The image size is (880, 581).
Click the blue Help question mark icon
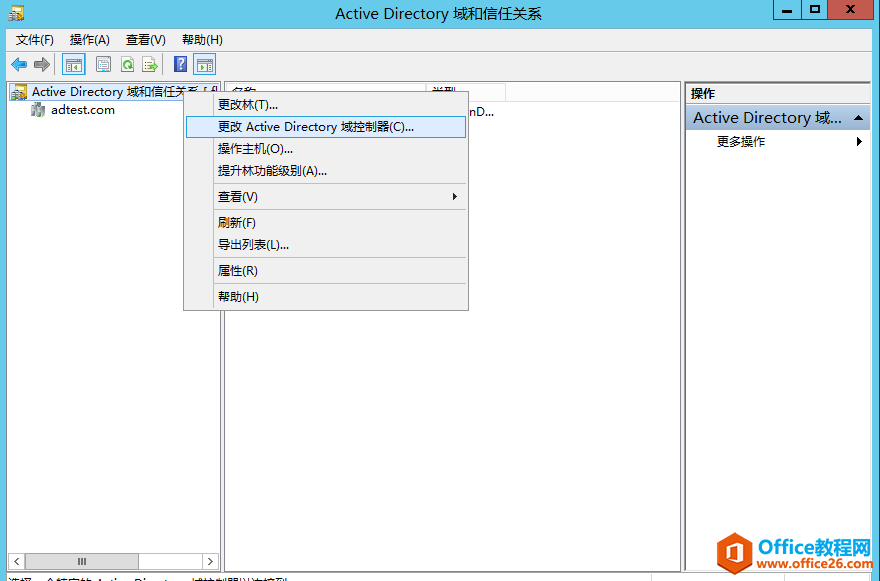(180, 65)
